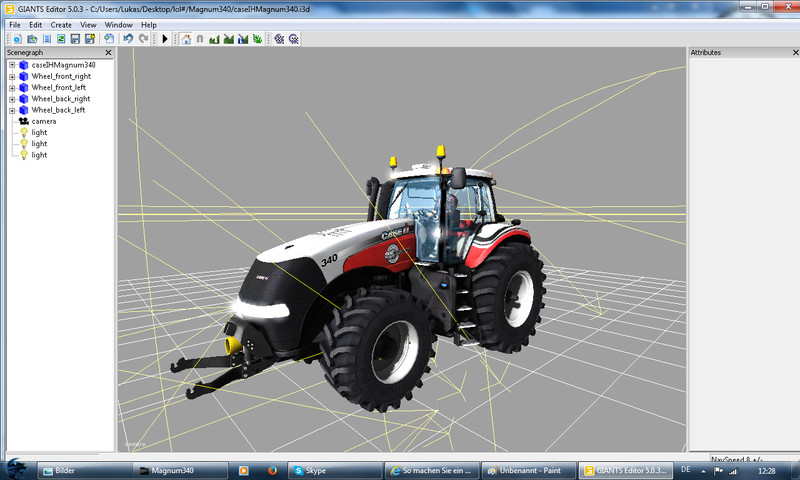Select the second light node
800x480 pixels.
coord(39,144)
